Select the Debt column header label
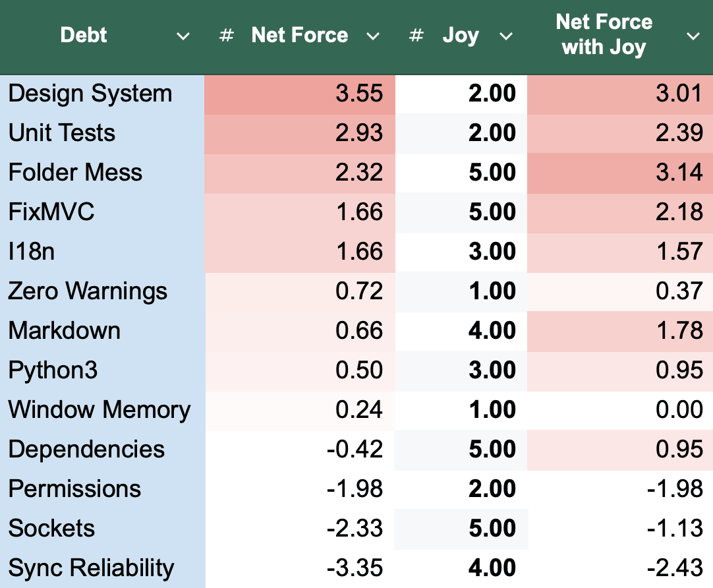Viewport: 713px width, 588px height. (x=84, y=36)
